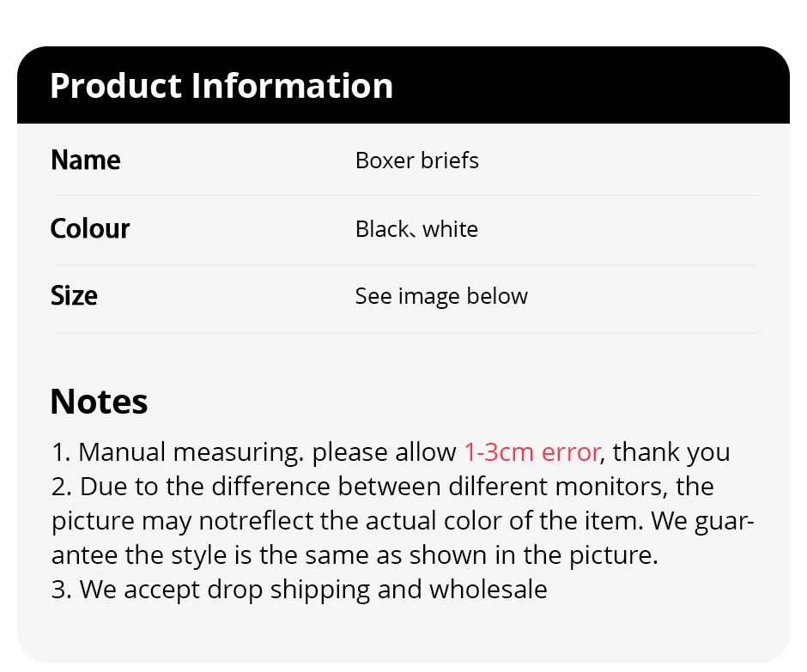Screen dimensions: 807x672
Task: Click the Notes heading
Action: pos(99,402)
